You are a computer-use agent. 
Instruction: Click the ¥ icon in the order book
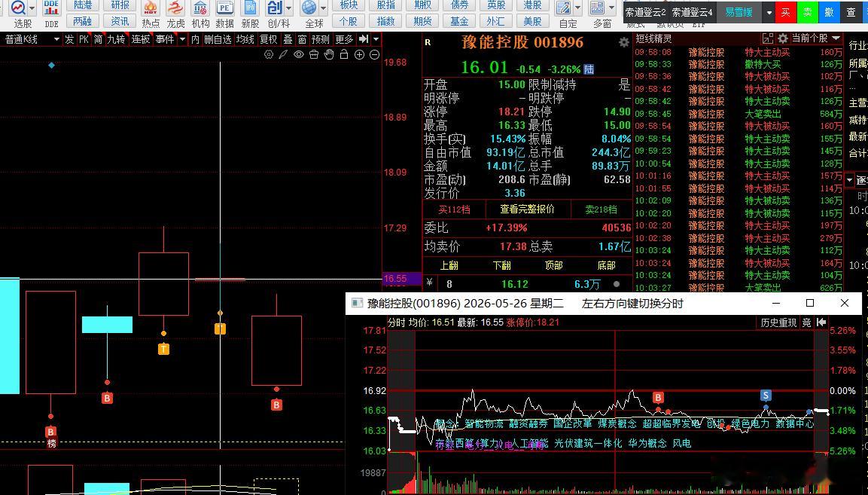coord(429,283)
